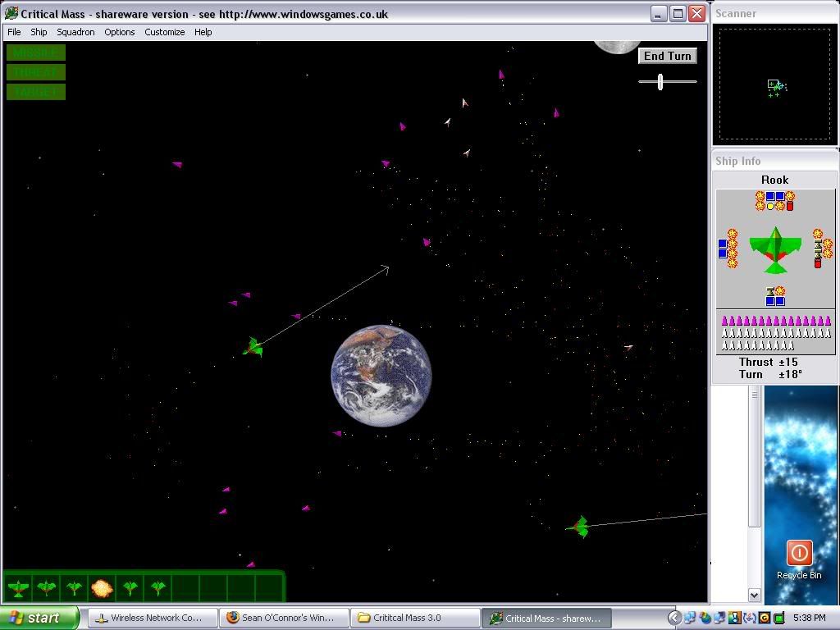The height and width of the screenshot is (630, 840).
Task: Click the left-side weapons cluster in Ship Info
Action: click(728, 249)
